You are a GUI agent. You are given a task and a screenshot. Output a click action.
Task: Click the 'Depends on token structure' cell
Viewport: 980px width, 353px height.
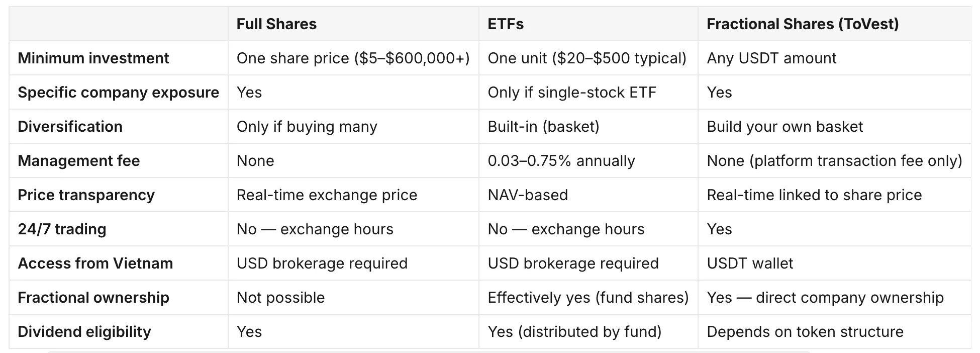click(x=805, y=332)
